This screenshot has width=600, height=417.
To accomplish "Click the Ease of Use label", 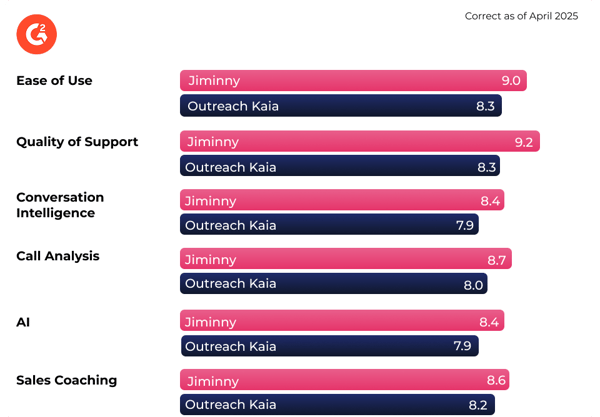I will (54, 81).
